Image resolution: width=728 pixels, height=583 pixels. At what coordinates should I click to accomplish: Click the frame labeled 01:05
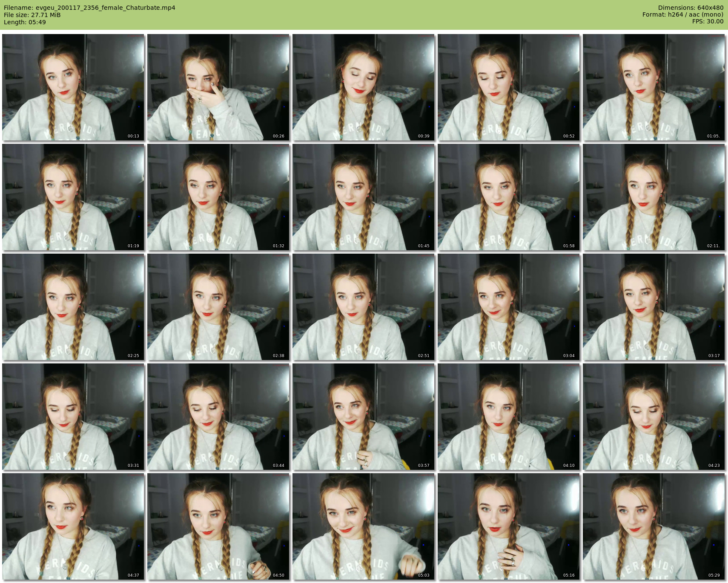tap(653, 87)
